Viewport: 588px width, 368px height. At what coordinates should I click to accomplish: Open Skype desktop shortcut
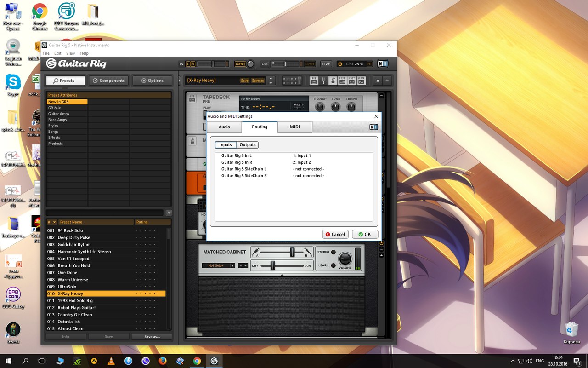pyautogui.click(x=13, y=86)
